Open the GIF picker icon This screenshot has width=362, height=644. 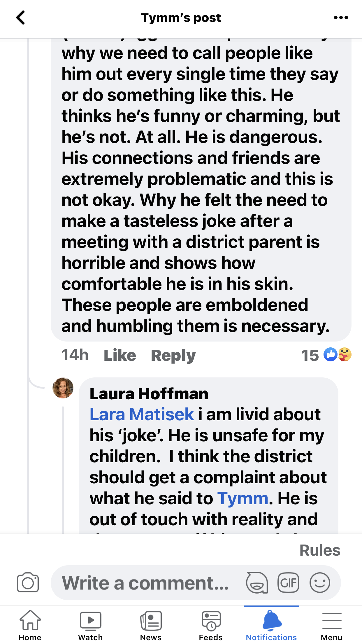pyautogui.click(x=288, y=583)
